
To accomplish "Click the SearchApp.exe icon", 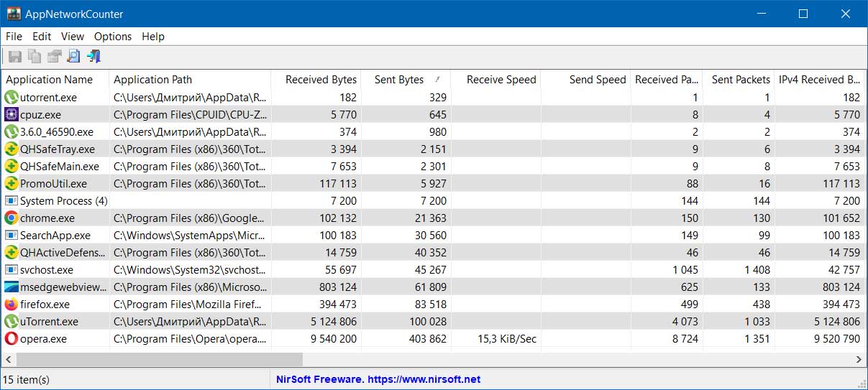I will [11, 235].
